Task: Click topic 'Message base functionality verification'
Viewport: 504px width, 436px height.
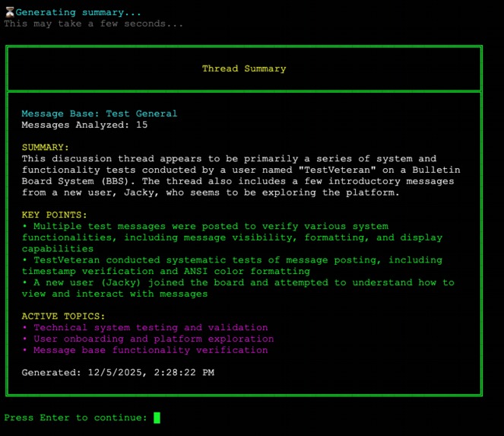Action: [x=145, y=350]
